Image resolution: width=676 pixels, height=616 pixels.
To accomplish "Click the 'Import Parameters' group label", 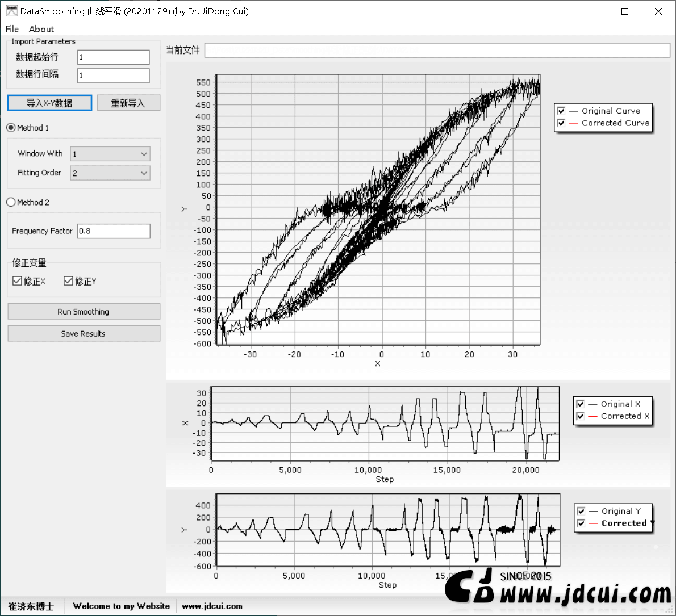I will click(x=43, y=41).
